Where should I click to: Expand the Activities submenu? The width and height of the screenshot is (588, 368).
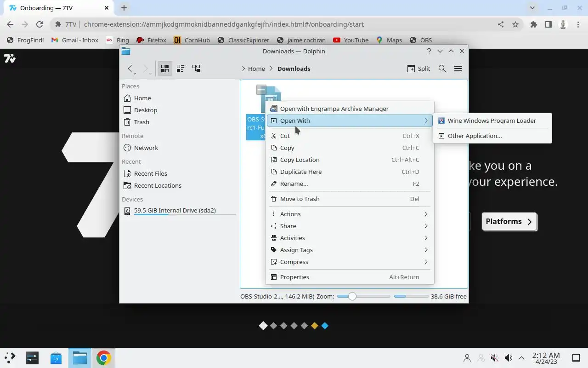(350, 238)
